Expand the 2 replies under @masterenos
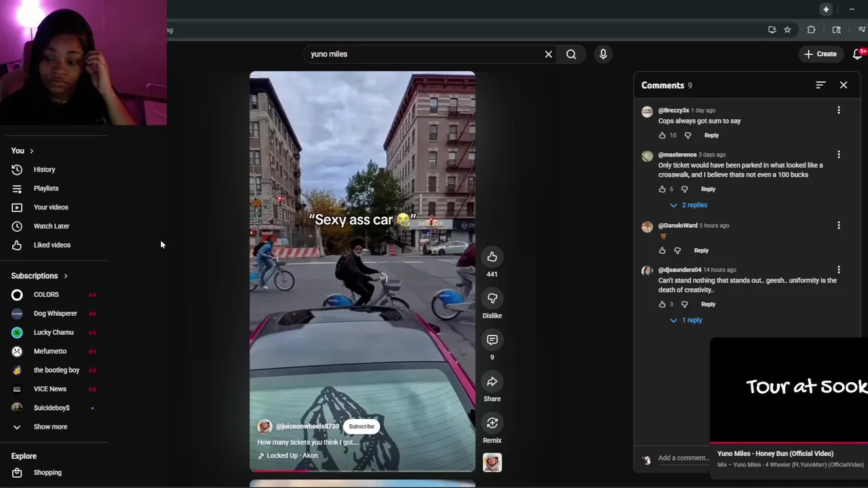 tap(688, 205)
